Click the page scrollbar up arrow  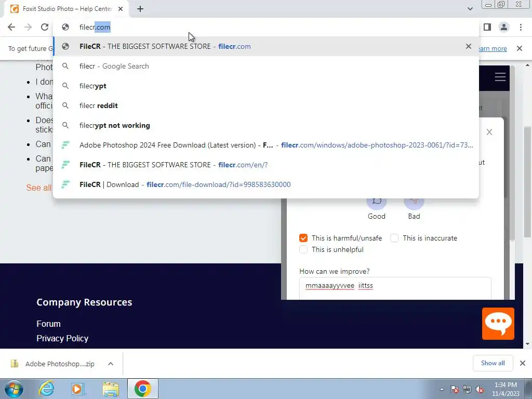tap(528, 65)
